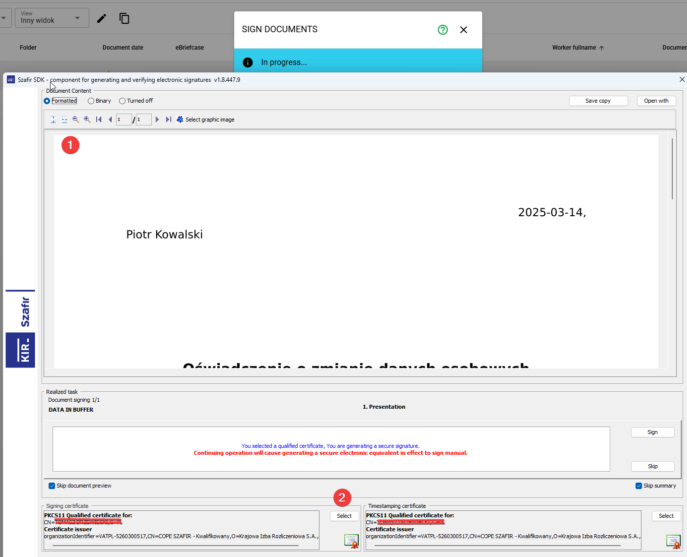Image resolution: width=687 pixels, height=557 pixels.
Task: Go to previous page arrow
Action: (x=110, y=120)
